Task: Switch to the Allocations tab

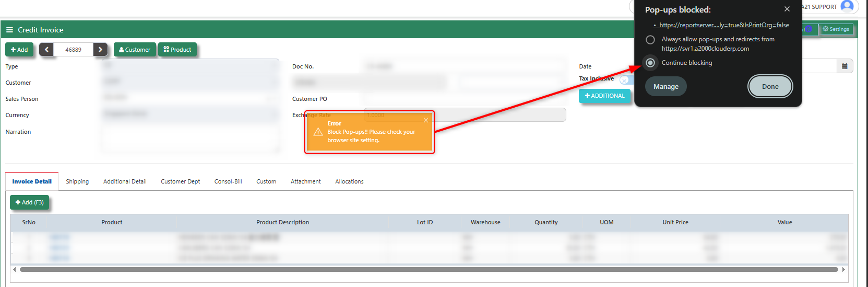Action: click(x=349, y=181)
